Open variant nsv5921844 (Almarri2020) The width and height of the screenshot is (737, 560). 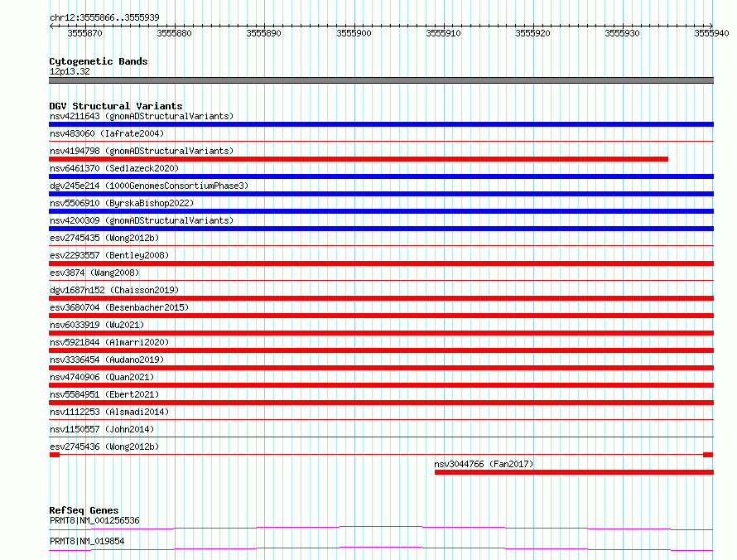pos(109,342)
